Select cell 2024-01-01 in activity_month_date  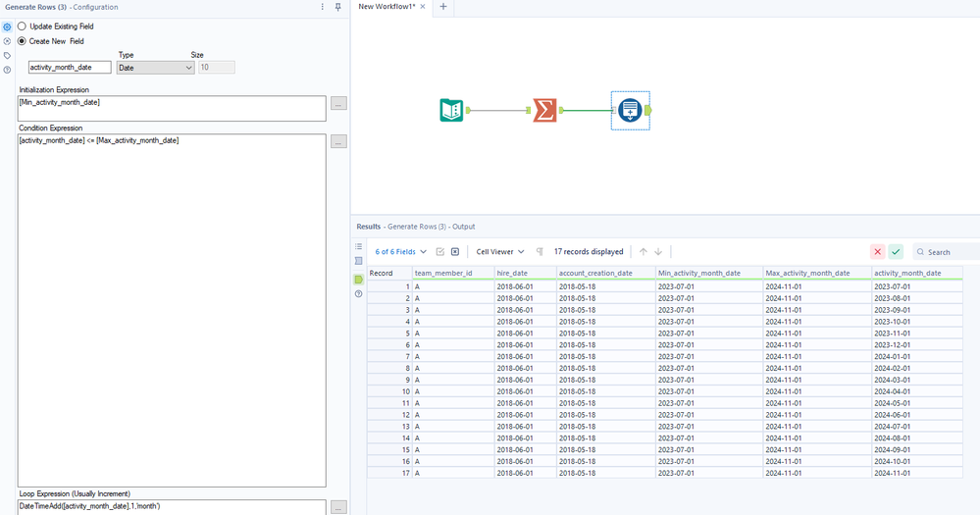[917, 356]
